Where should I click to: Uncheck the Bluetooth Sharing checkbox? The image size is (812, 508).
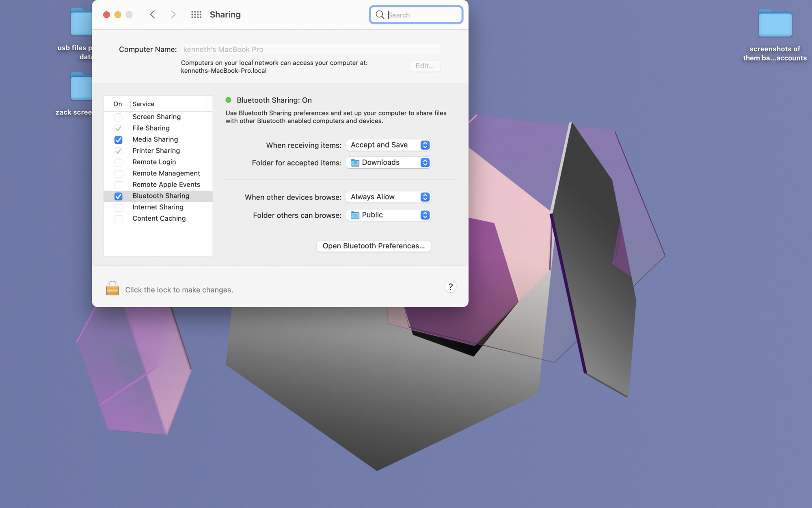pos(118,196)
